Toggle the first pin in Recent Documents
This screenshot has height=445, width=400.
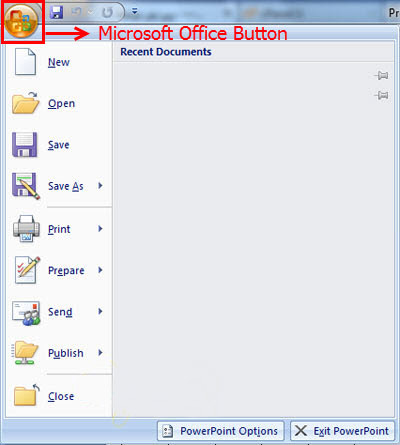[x=381, y=76]
